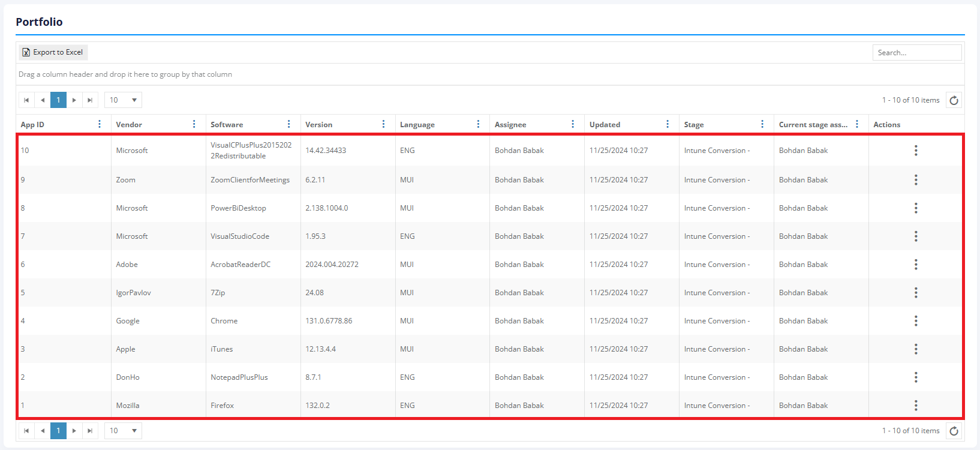Select page 1 in bottom pager

pyautogui.click(x=58, y=431)
